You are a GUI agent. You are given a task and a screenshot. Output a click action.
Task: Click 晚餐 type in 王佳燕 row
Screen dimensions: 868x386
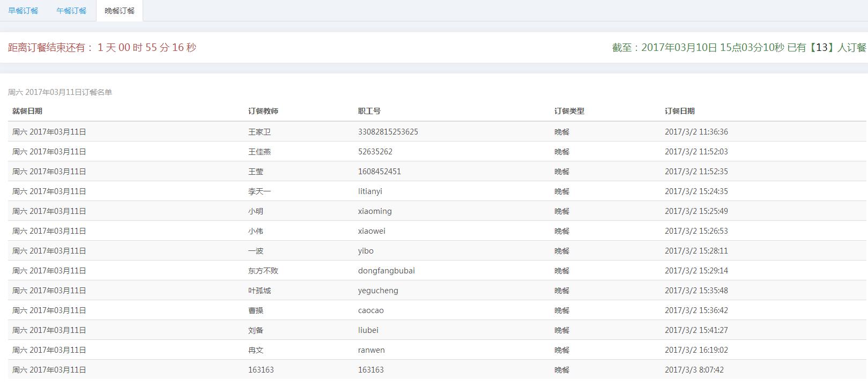562,152
